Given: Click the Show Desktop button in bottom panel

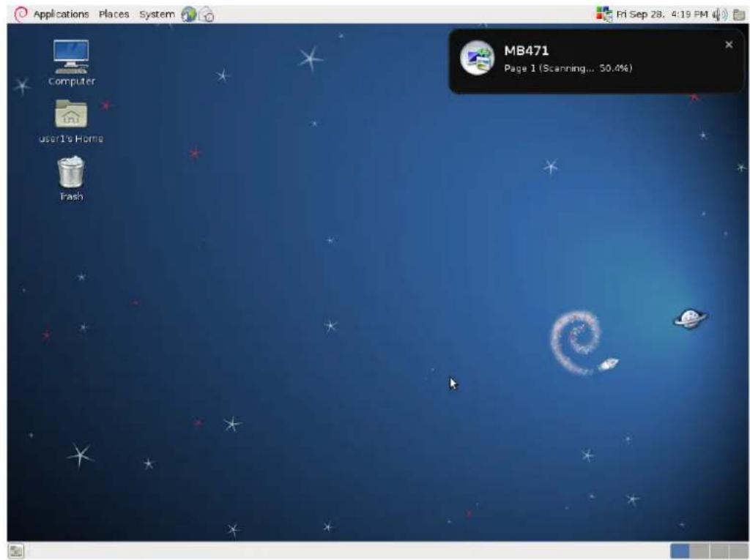Looking at the screenshot, I should point(16,551).
